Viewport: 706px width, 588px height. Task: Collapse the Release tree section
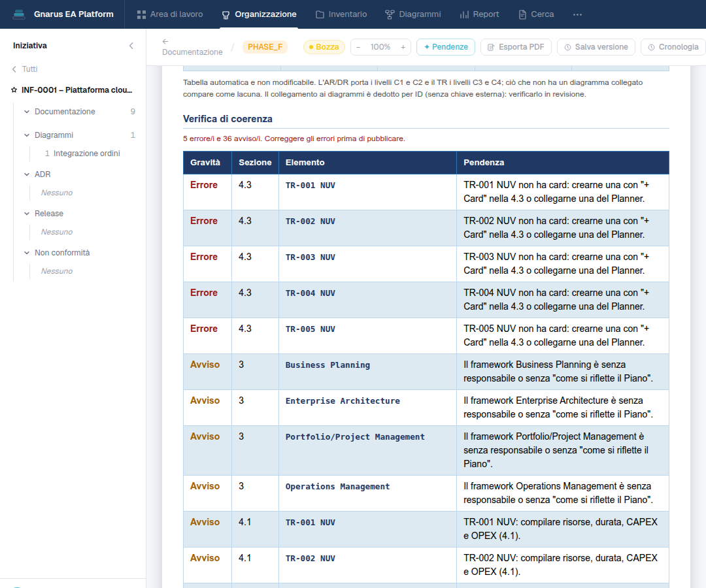(27, 213)
